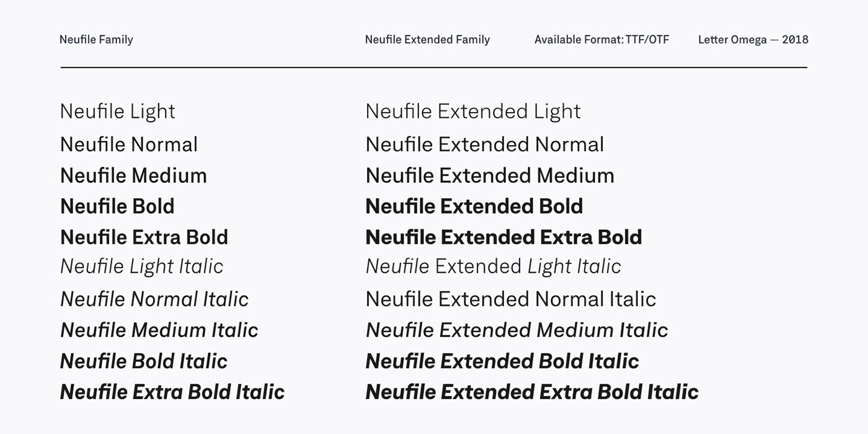The image size is (868, 434).
Task: Select the "Neufile Bold" font sample
Action: point(117,206)
